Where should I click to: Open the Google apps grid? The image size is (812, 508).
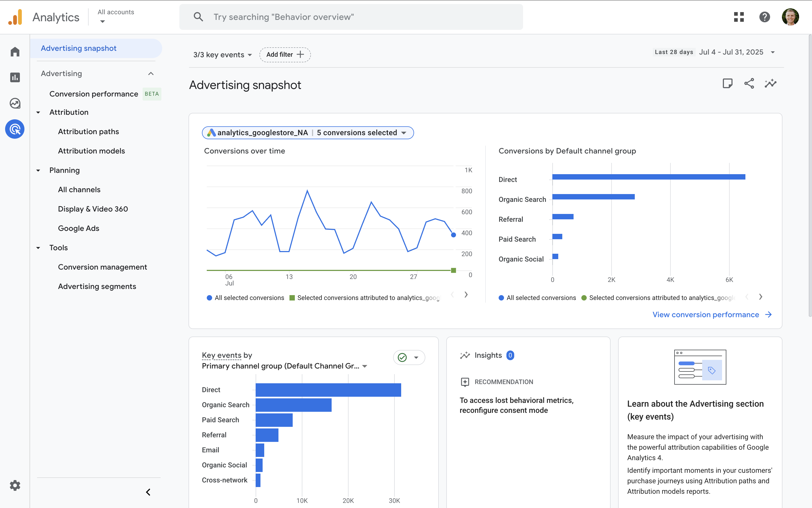tap(739, 17)
